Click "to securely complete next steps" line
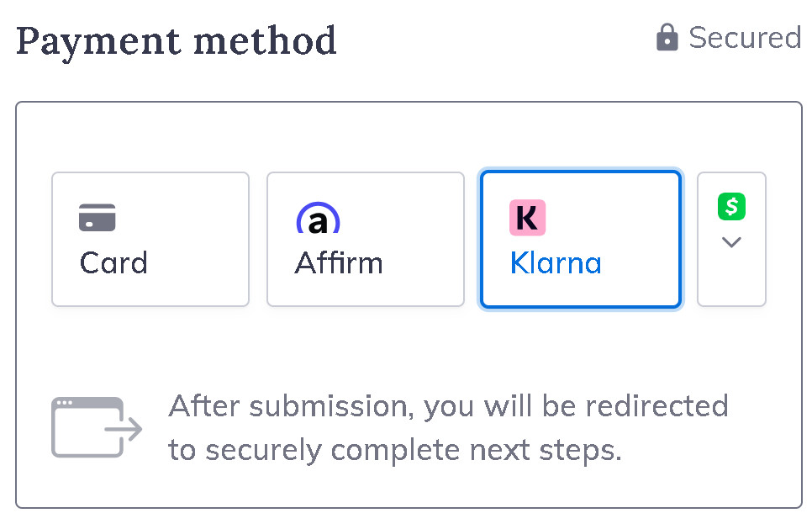 coord(395,450)
